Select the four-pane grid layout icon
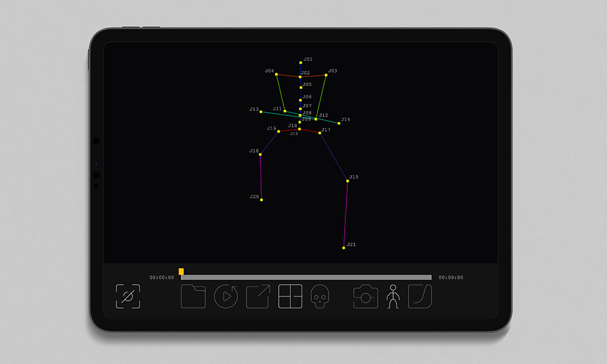 [x=290, y=296]
